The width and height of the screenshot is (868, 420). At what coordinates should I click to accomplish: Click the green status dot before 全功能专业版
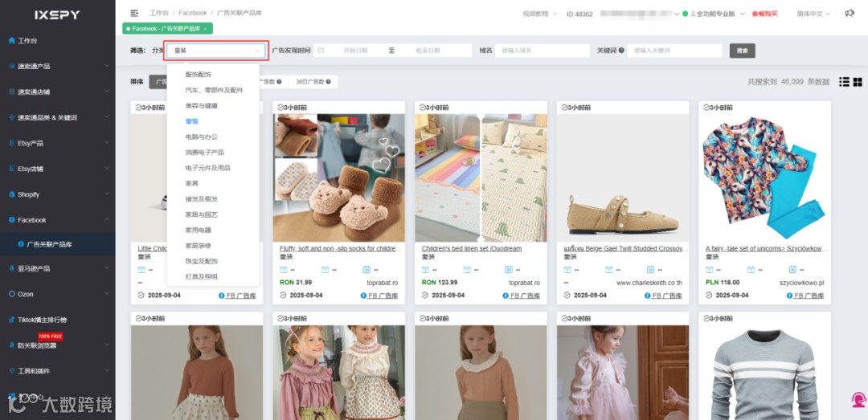coord(686,14)
